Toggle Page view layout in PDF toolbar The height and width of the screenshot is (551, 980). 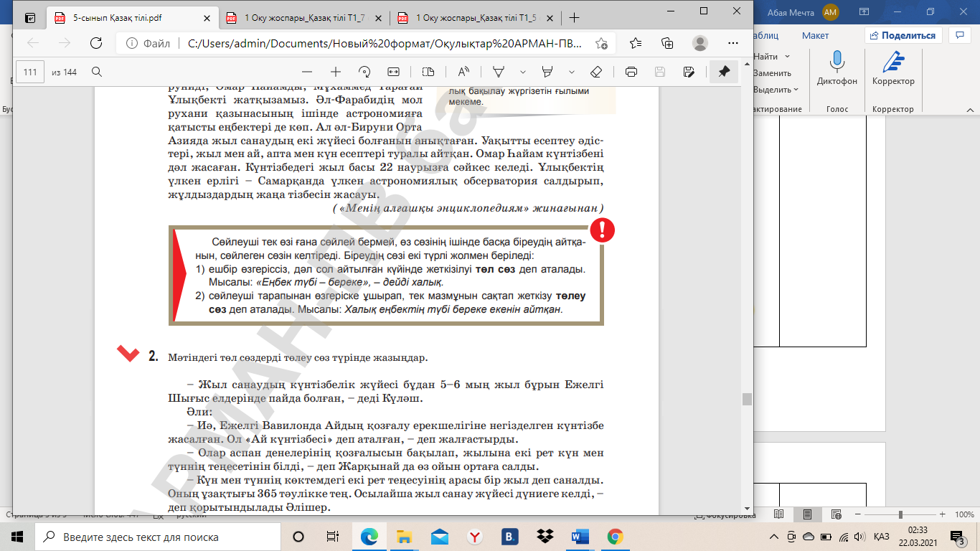(x=428, y=72)
